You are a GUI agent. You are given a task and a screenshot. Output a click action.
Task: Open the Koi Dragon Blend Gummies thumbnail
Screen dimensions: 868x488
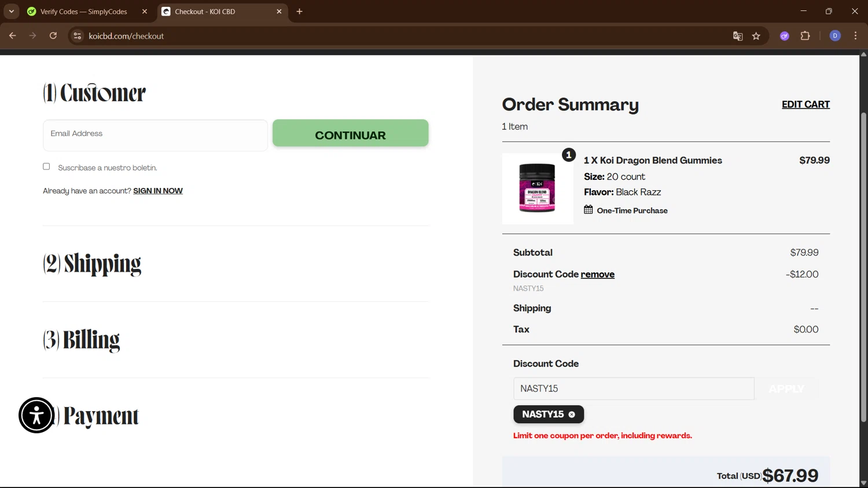[x=538, y=188]
